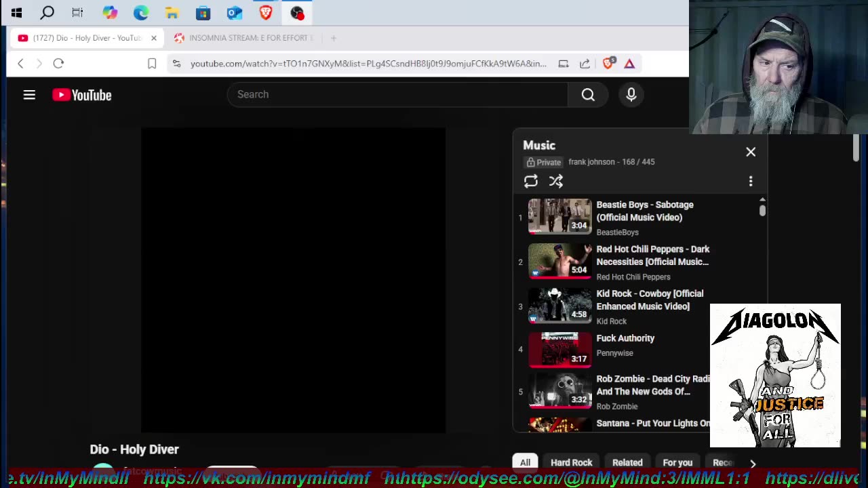Open playlist three-dot options menu
This screenshot has height=488, width=868.
pos(751,181)
